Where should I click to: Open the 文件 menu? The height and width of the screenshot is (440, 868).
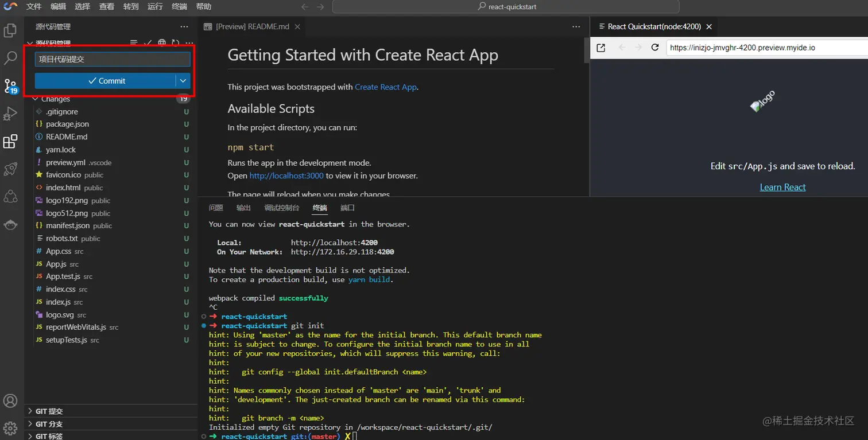pyautogui.click(x=34, y=7)
